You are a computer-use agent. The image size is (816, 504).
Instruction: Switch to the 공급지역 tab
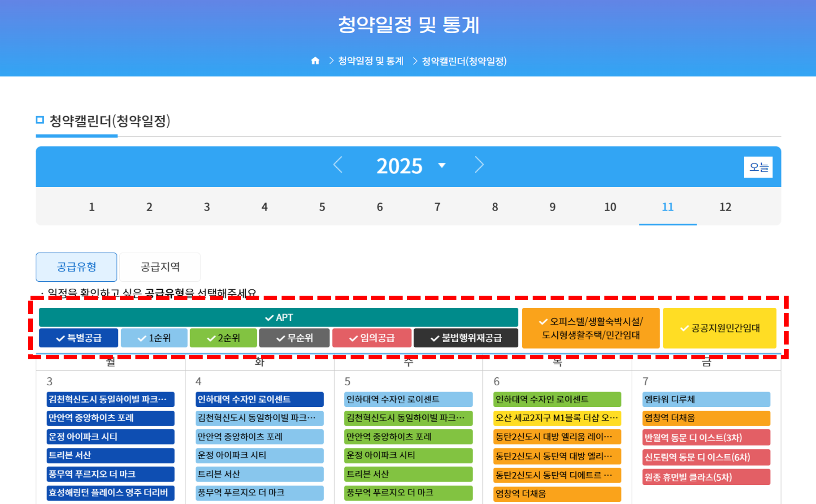[160, 267]
